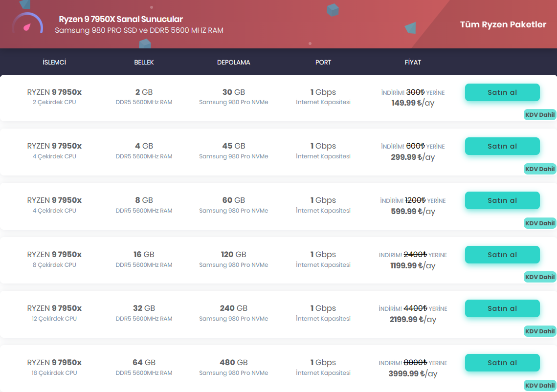557x392 pixels.
Task: Click the İŞLEMCİ column header
Action: tap(54, 62)
